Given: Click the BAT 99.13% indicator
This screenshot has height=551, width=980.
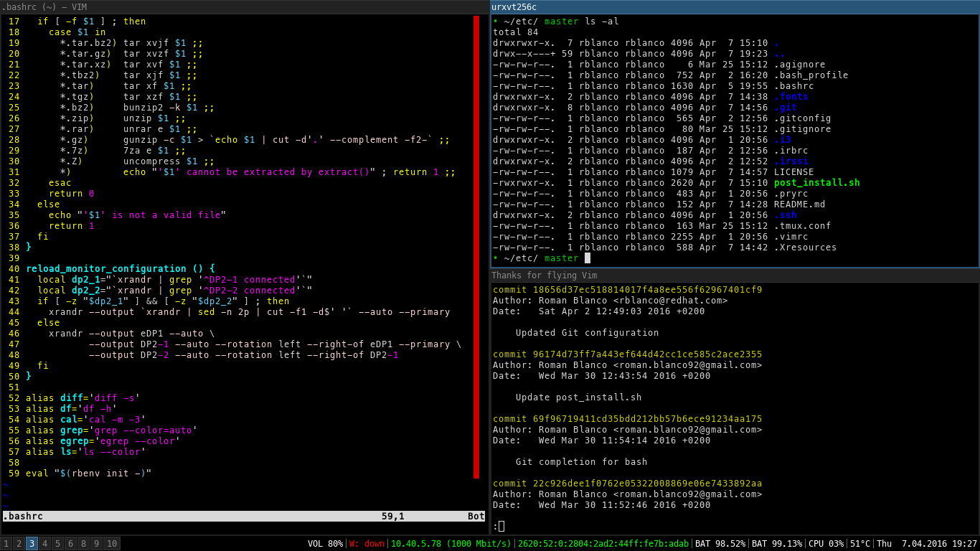Looking at the screenshot, I should tap(776, 544).
